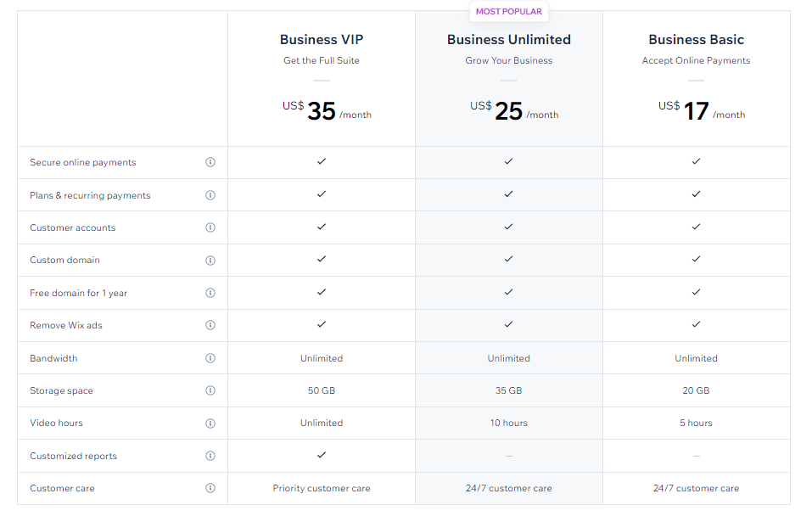Choose the Business Unlimited plan title
This screenshot has height=516, width=812.
(509, 39)
